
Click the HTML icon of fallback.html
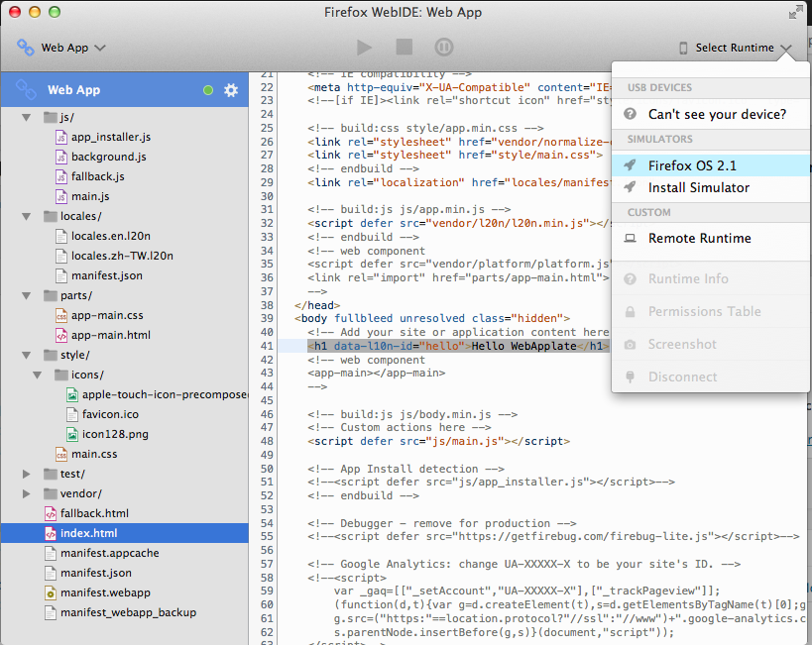point(51,513)
